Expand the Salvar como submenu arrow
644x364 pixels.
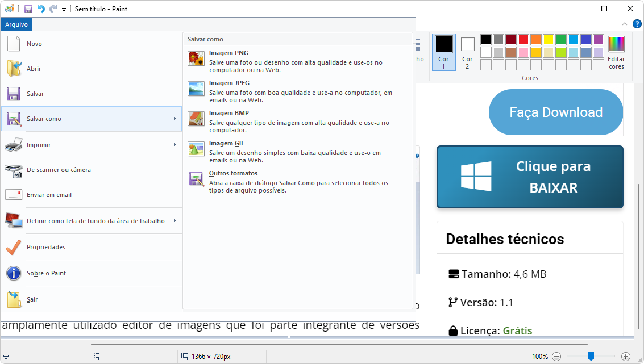tap(175, 119)
